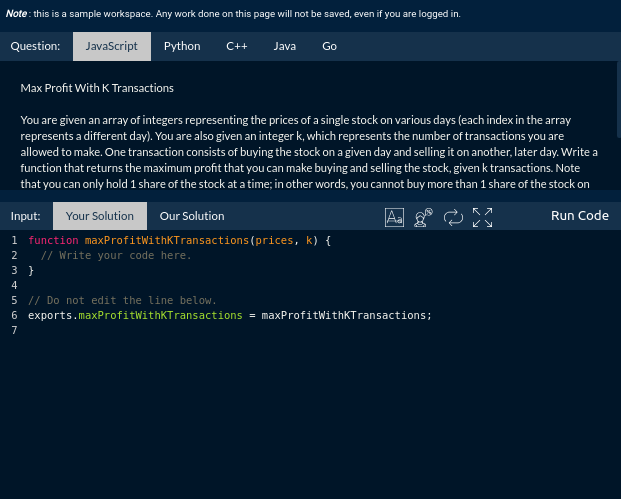
Task: Click the 'Input:' label
Action: 26,216
